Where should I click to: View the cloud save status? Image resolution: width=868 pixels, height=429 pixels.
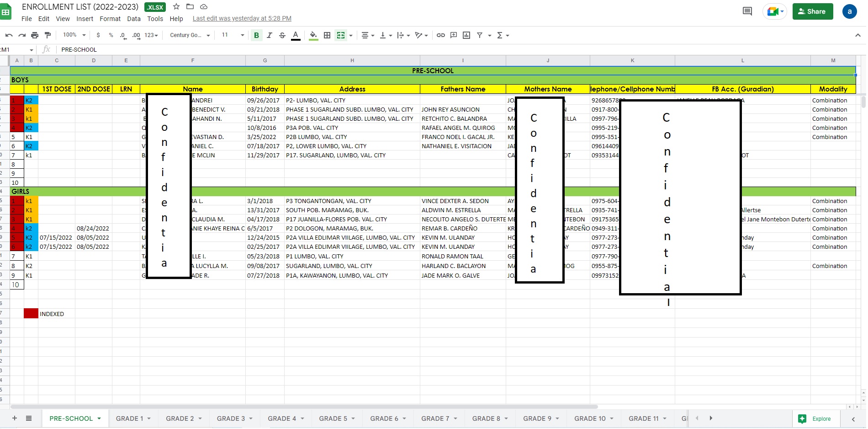click(204, 7)
